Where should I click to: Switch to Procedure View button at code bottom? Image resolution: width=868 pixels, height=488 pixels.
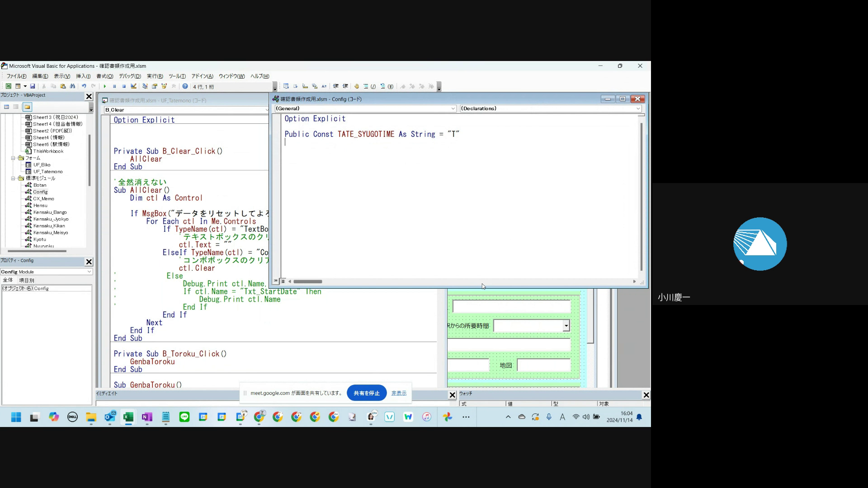click(276, 282)
